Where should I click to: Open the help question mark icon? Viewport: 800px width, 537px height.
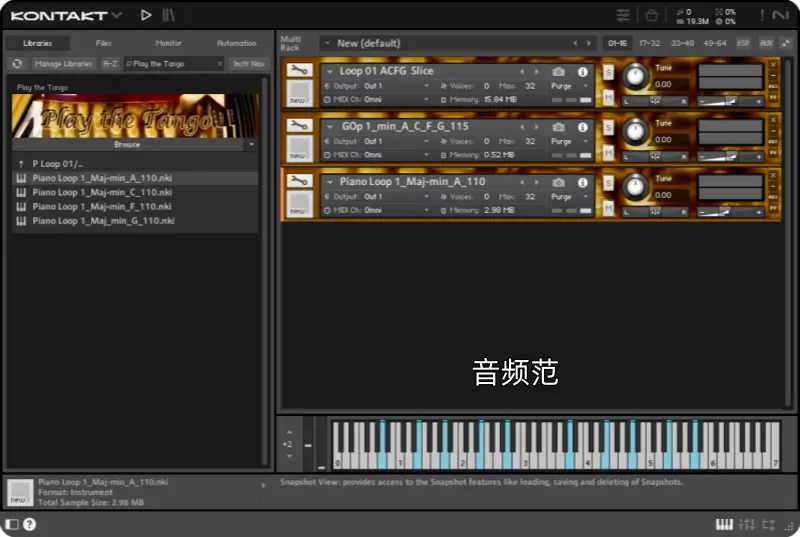pyautogui.click(x=29, y=525)
